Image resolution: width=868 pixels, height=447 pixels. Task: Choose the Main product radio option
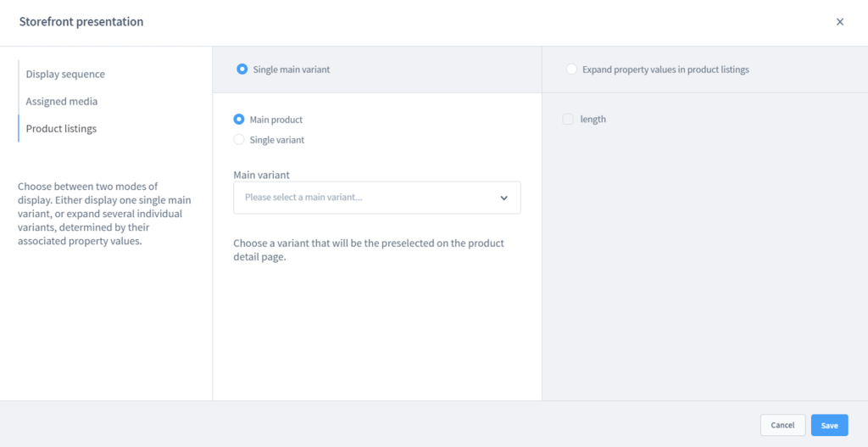[239, 120]
